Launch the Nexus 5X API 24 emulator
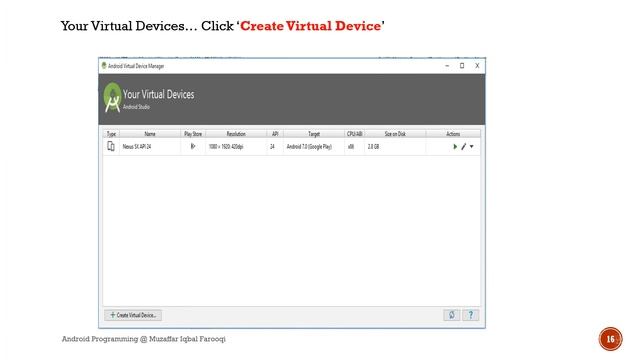Image resolution: width=640 pixels, height=360 pixels. pyautogui.click(x=455, y=147)
